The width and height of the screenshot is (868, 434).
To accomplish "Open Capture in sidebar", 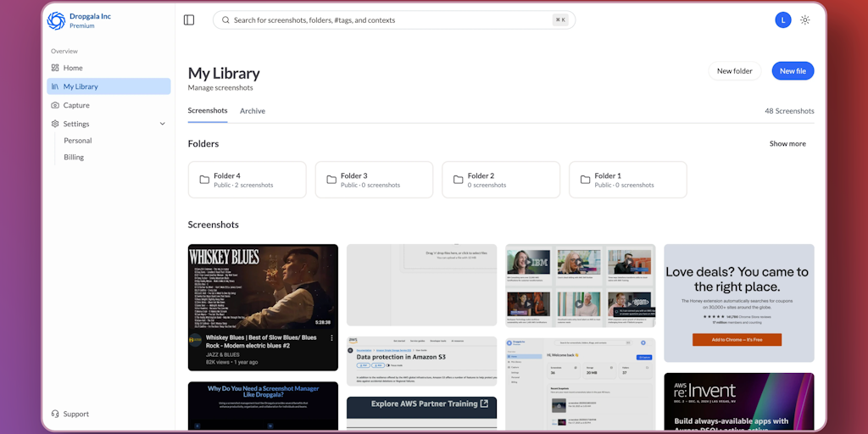I will pos(108,105).
